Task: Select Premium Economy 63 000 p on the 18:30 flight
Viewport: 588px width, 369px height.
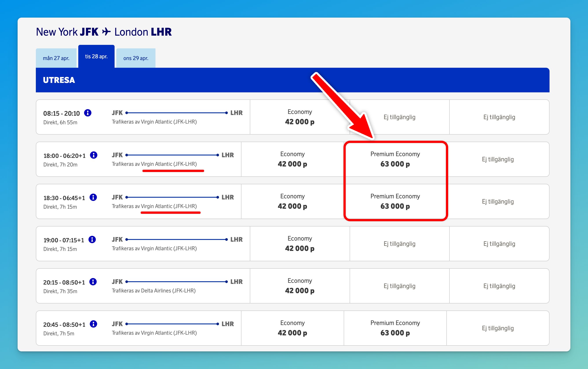Action: [x=395, y=201]
